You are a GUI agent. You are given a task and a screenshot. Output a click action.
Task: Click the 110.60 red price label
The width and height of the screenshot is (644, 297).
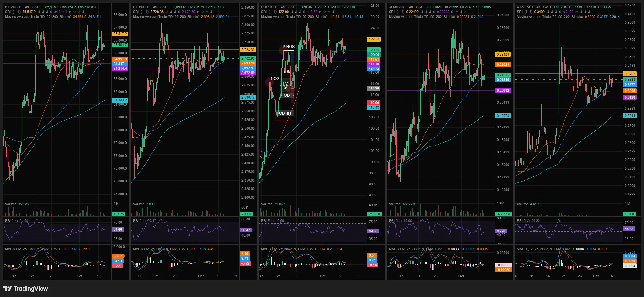(374, 103)
